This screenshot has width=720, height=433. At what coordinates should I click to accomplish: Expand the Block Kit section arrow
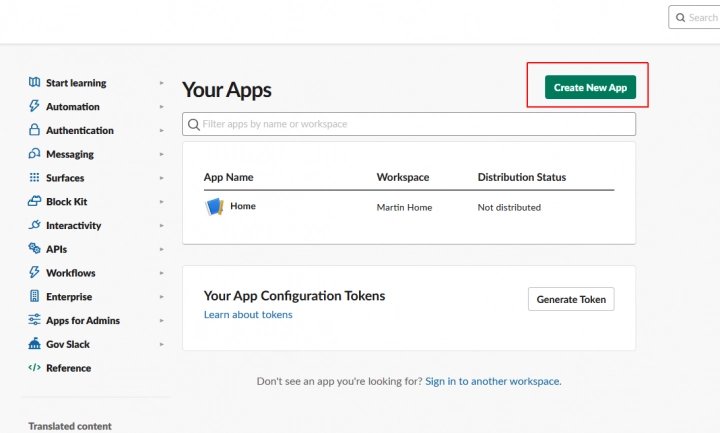[162, 202]
